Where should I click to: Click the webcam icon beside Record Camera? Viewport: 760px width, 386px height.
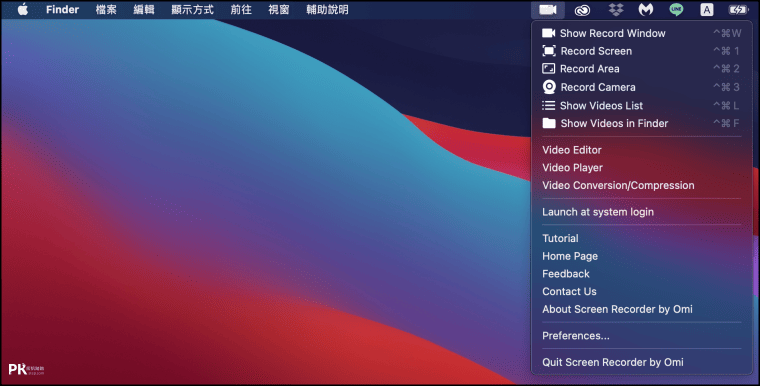(549, 87)
